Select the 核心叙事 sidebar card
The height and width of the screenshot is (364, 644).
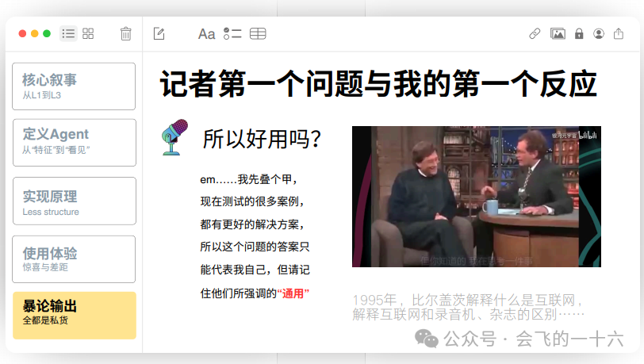coord(74,86)
